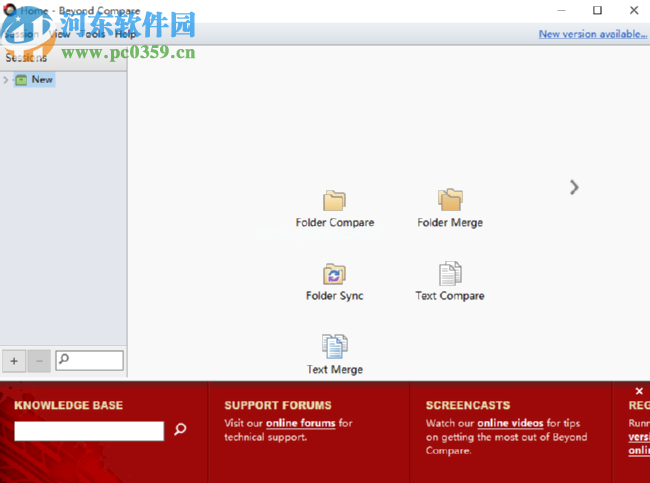This screenshot has height=483, width=650.
Task: Start a Text Merge session
Action: (x=334, y=347)
